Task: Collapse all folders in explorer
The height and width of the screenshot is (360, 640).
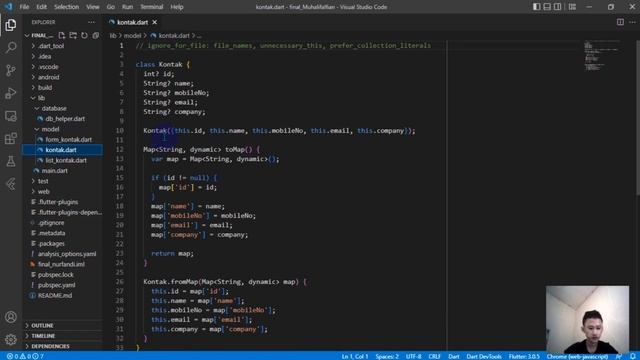Action: (x=96, y=36)
